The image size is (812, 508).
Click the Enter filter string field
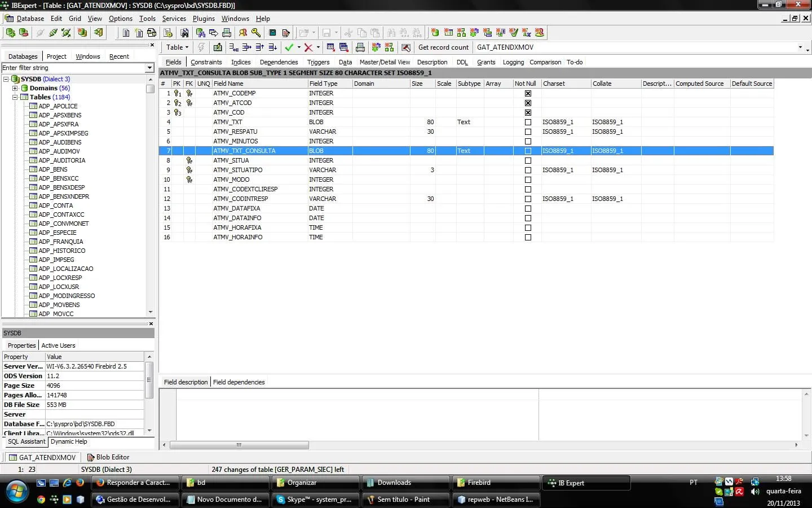pos(73,68)
